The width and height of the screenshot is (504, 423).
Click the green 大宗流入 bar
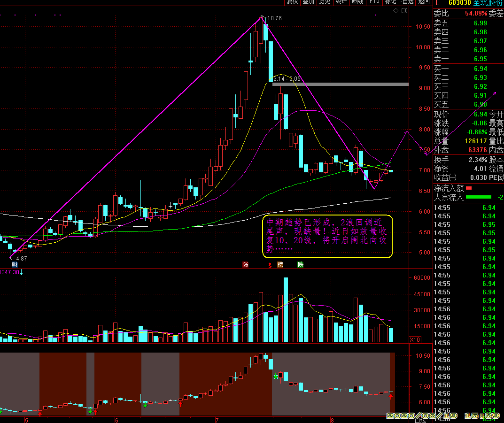click(x=479, y=197)
